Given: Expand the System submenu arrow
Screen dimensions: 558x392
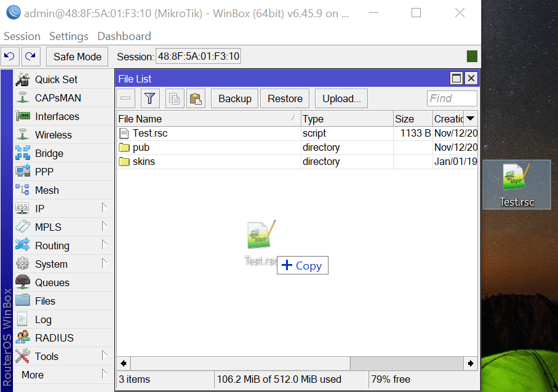Looking at the screenshot, I should coord(104,263).
